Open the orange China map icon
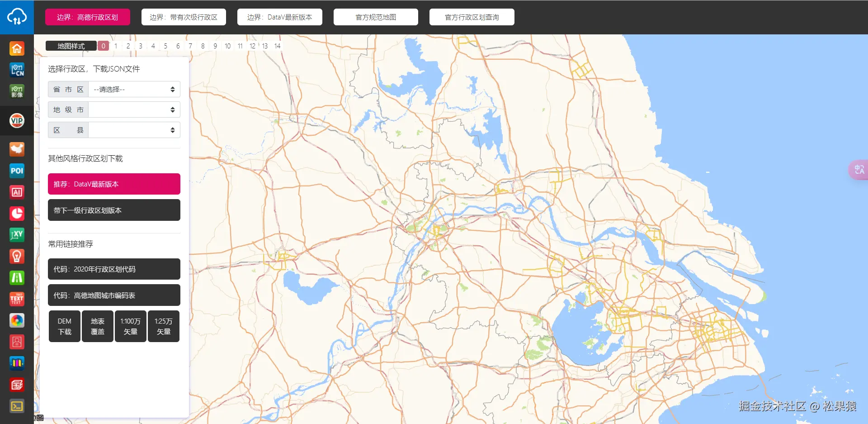Screen dimensions: 868x424 17,149
